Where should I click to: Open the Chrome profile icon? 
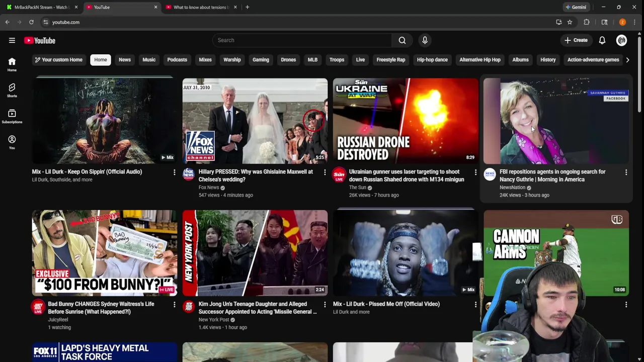point(622,22)
